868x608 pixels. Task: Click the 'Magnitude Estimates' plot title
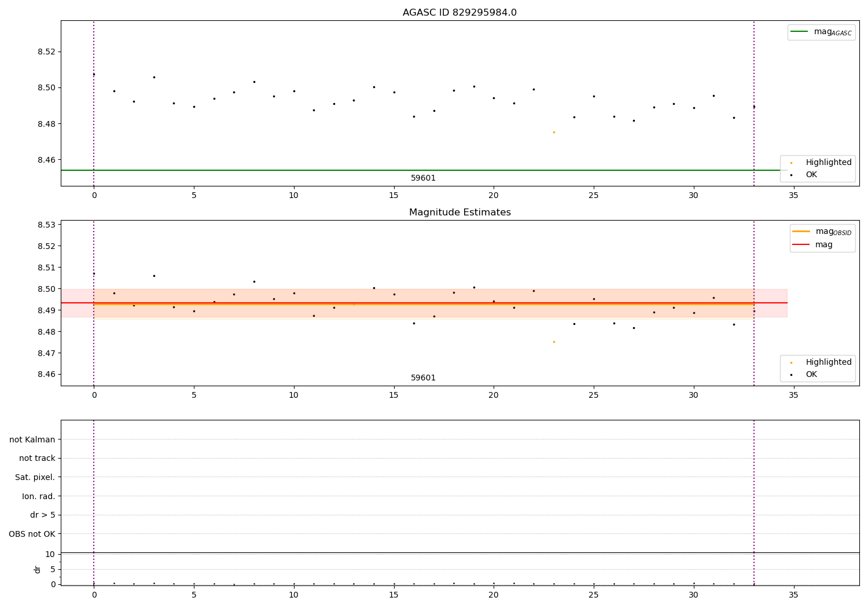459,213
